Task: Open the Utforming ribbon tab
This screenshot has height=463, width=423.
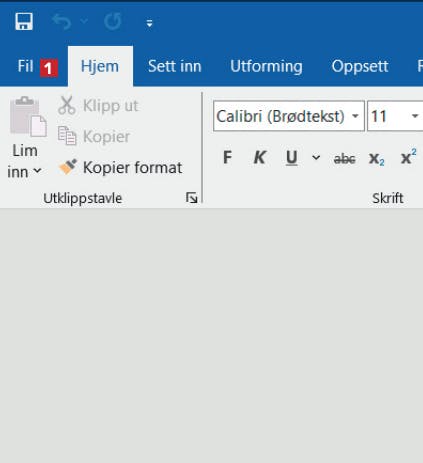Action: click(x=266, y=66)
